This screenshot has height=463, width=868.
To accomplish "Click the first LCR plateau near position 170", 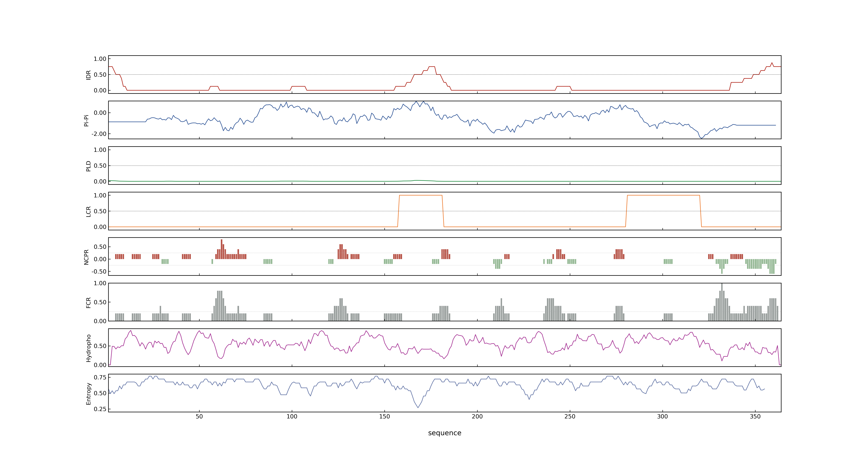I will [421, 195].
